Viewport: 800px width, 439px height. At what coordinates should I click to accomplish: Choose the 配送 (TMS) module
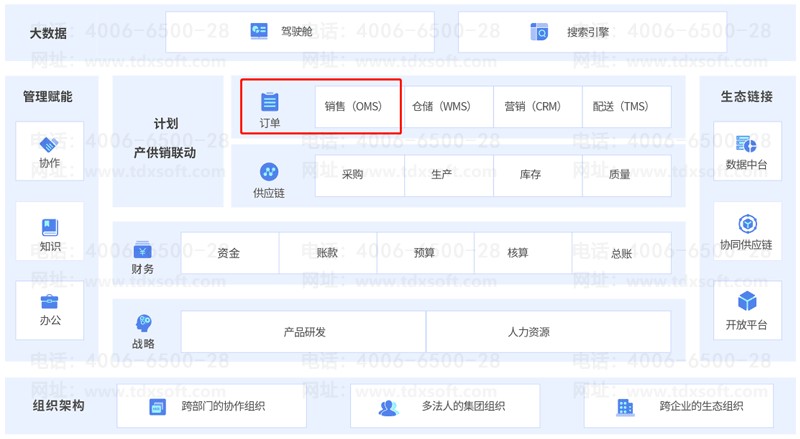[x=621, y=107]
